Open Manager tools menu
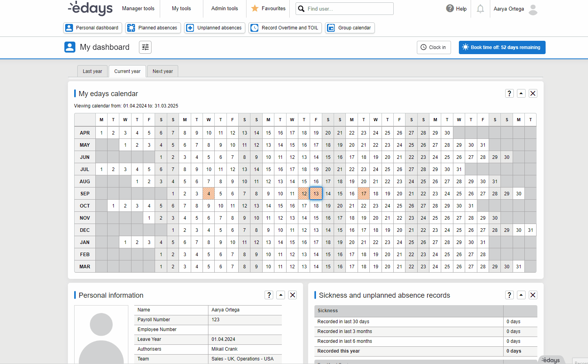 tap(138, 9)
